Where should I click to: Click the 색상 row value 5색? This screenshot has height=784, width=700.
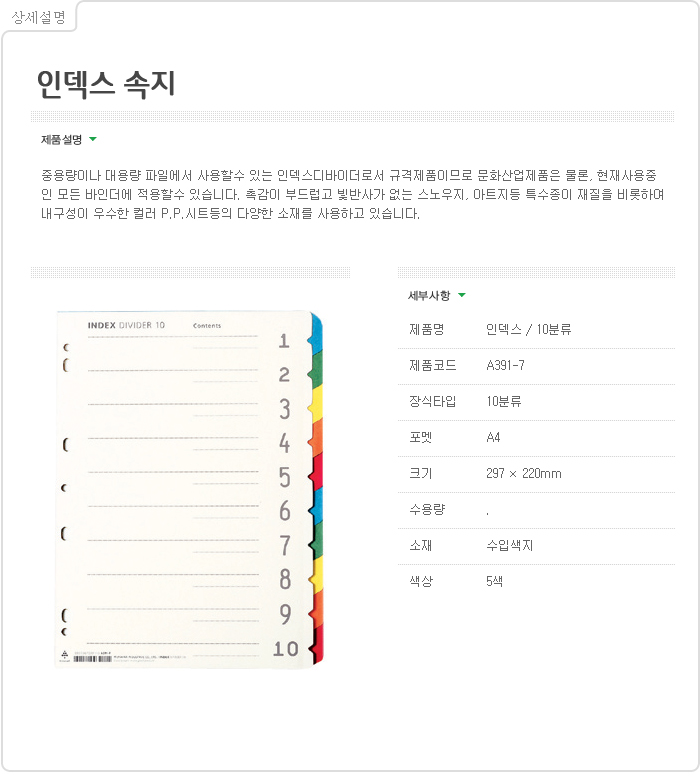point(494,581)
